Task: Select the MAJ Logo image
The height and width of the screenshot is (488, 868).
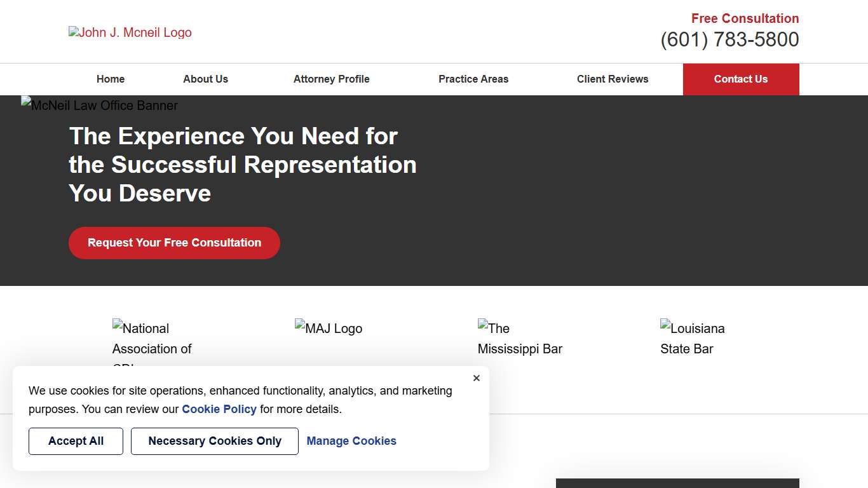Action: coord(329,329)
